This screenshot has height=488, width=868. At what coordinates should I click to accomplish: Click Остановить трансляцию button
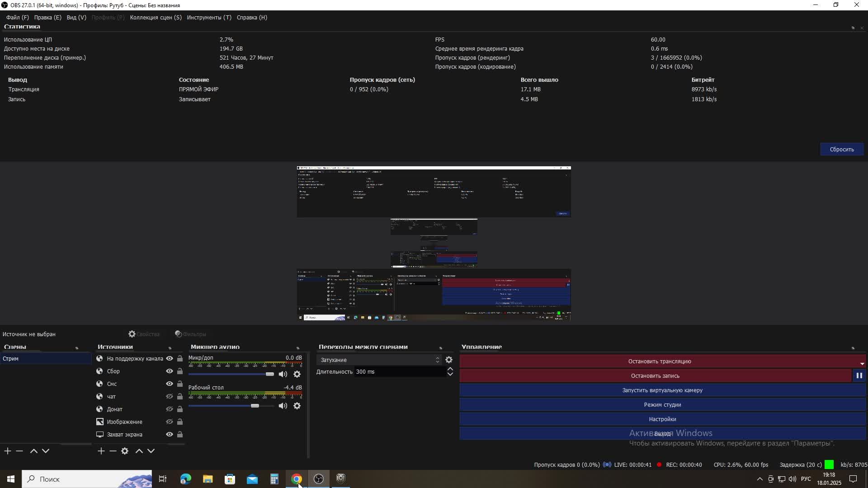pyautogui.click(x=660, y=361)
